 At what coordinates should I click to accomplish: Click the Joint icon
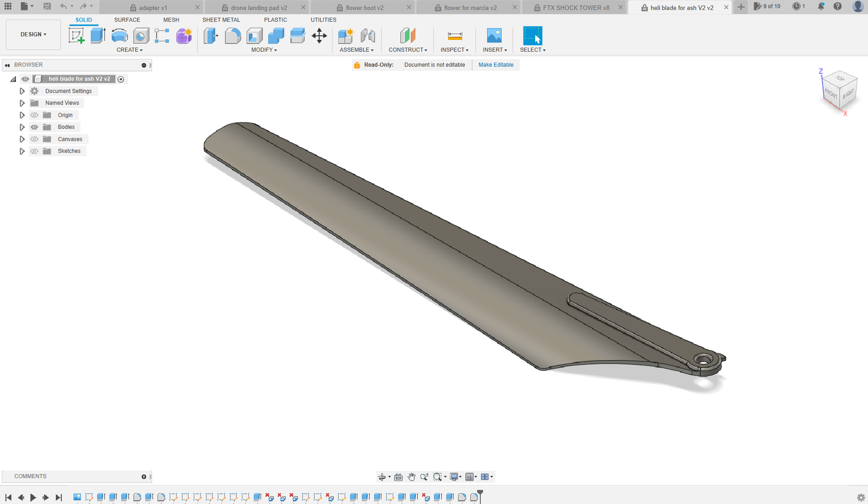(368, 35)
